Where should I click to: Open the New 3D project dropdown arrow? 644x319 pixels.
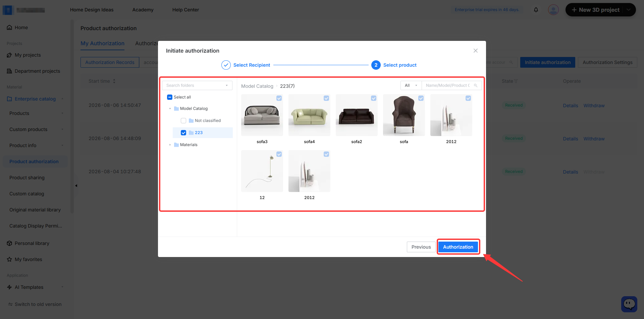point(629,10)
